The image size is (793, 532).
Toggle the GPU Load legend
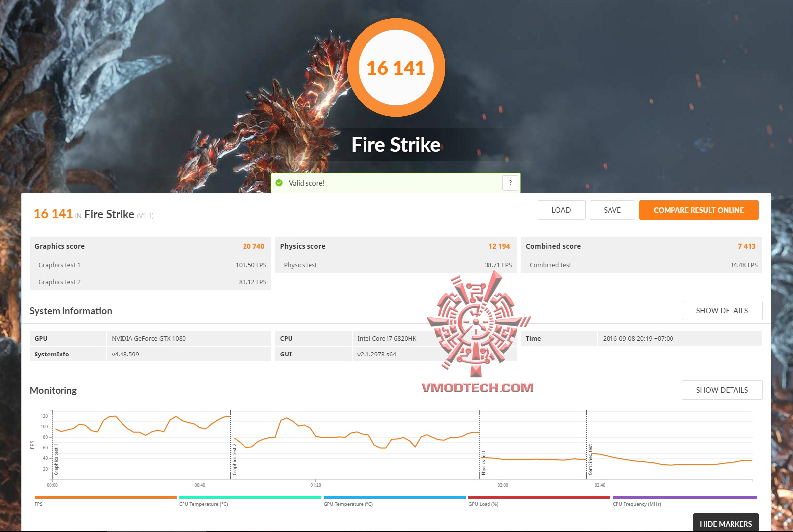click(x=539, y=501)
